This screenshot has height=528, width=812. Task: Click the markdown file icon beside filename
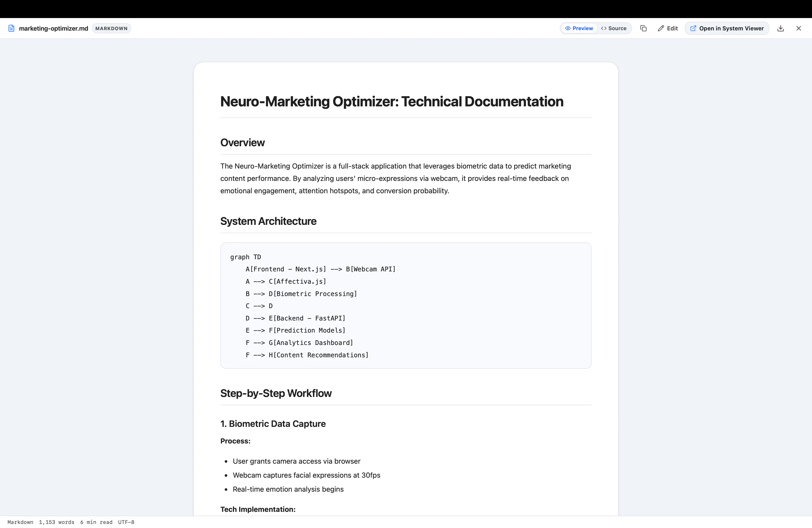[x=11, y=28]
